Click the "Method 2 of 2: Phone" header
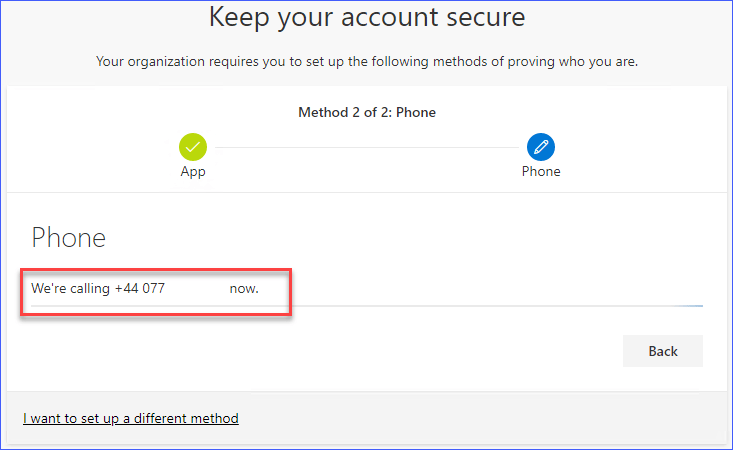The image size is (733, 450). pos(367,112)
